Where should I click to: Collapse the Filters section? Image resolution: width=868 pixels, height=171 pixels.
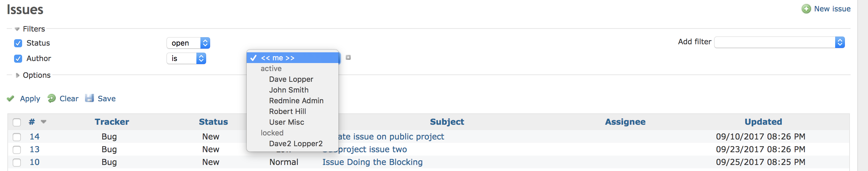coord(17,29)
